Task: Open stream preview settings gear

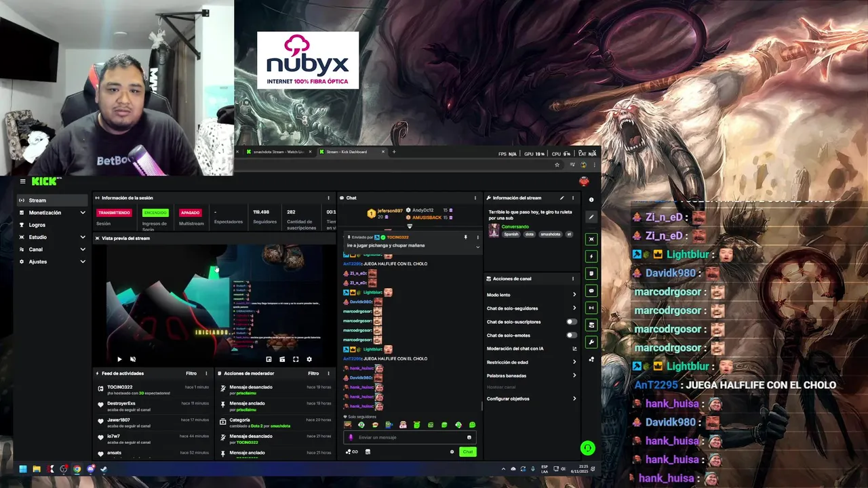Action: (309, 359)
